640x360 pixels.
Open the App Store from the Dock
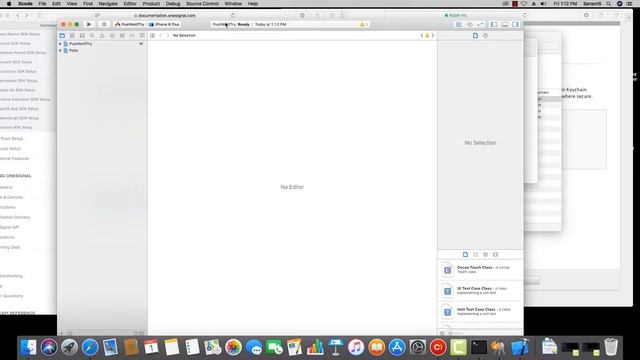point(397,347)
